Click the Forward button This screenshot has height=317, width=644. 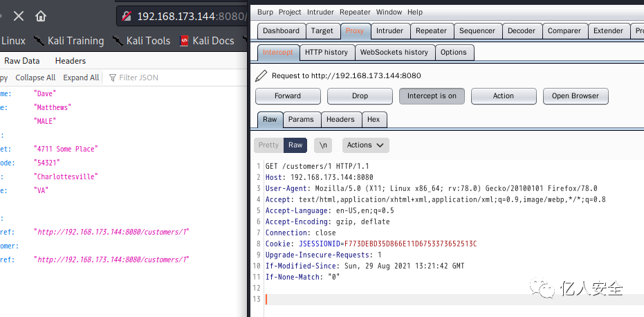288,96
